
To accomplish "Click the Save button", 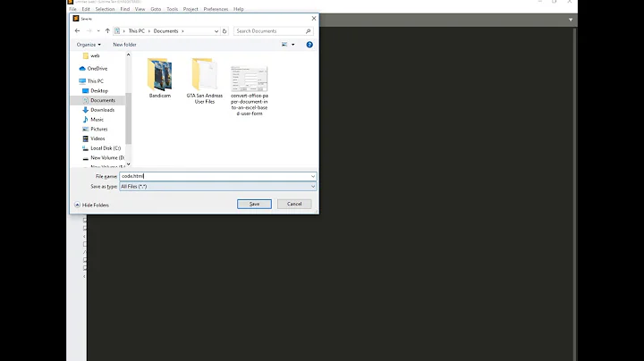I will [x=254, y=204].
